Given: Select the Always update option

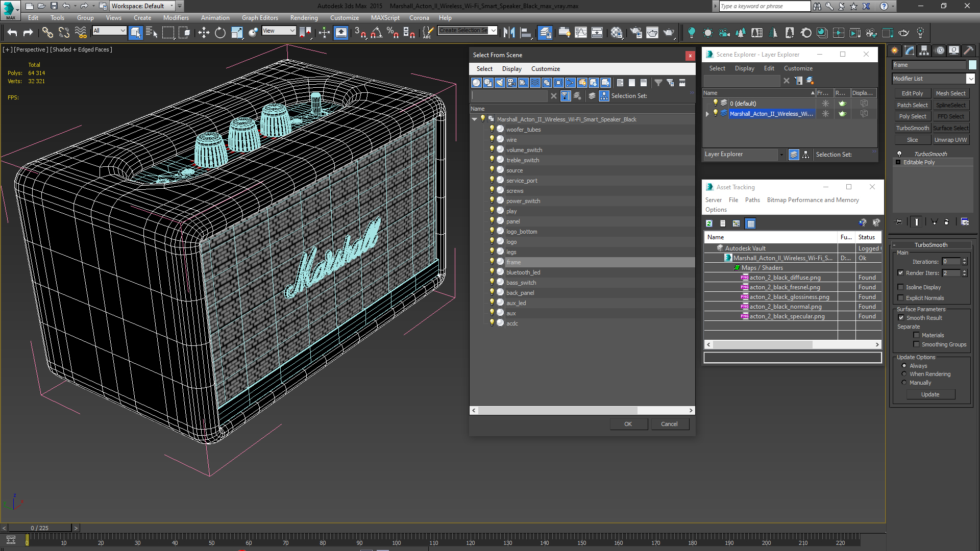Looking at the screenshot, I should click(x=904, y=366).
